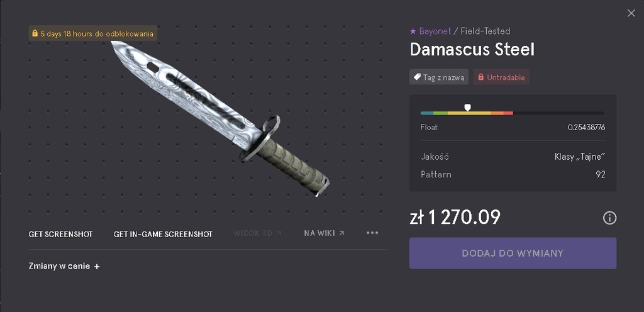Click the lock icon on unlock timer
This screenshot has height=312, width=644.
35,33
